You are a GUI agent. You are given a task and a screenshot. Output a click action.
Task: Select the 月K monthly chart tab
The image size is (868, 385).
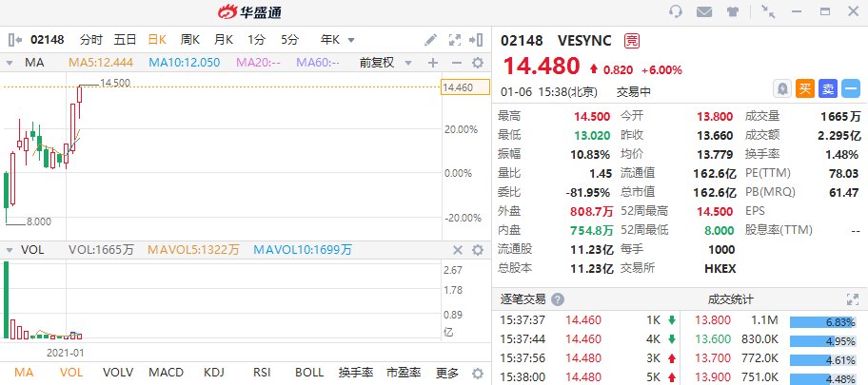tap(224, 40)
